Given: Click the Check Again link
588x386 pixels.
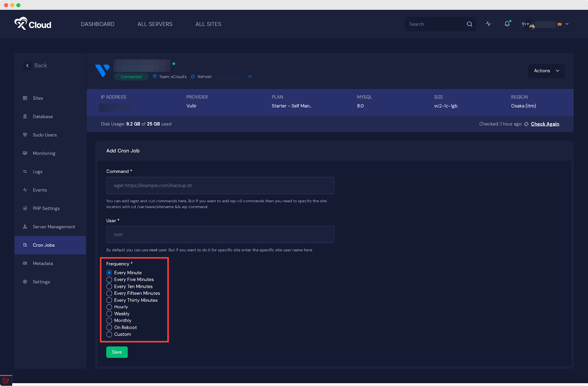Looking at the screenshot, I should coord(545,124).
